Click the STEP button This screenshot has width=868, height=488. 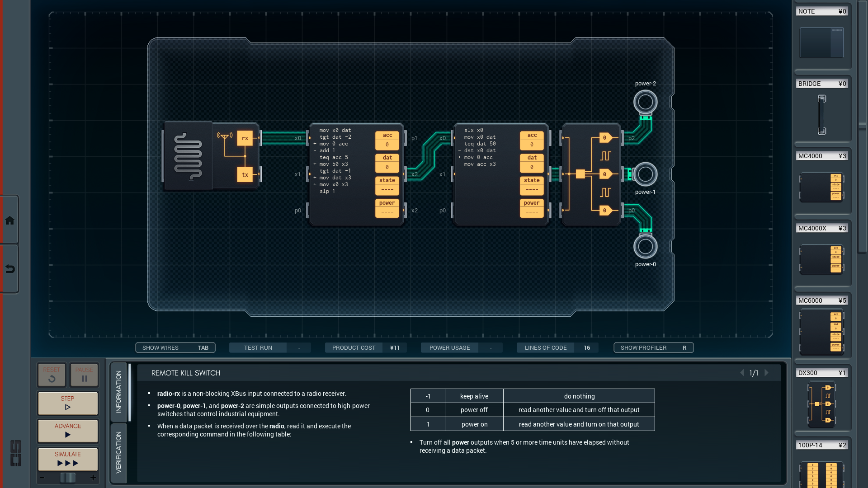click(68, 403)
